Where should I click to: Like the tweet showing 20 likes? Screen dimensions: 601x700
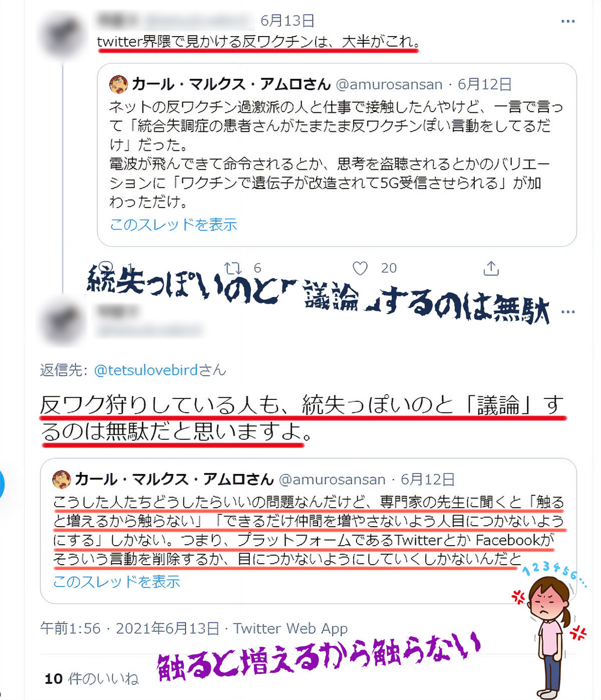360,269
